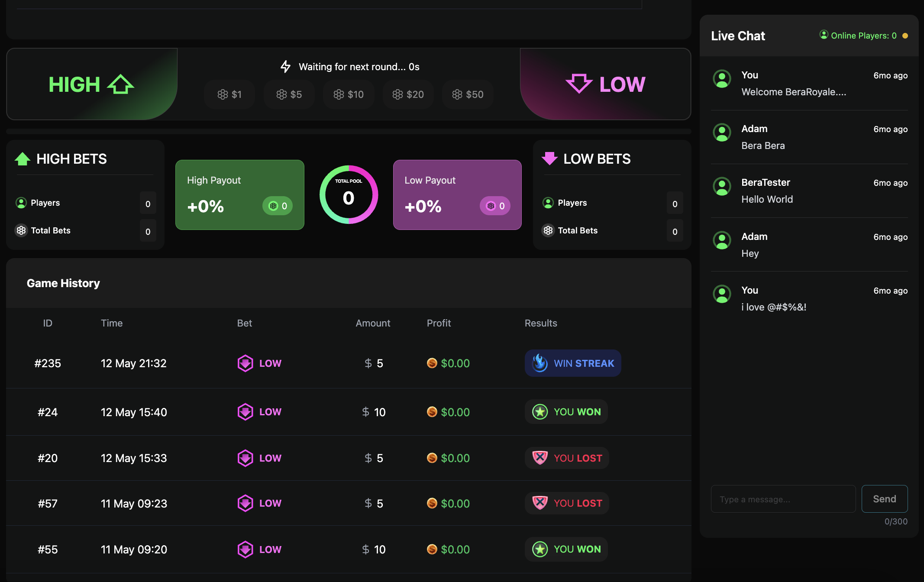Click the lightning bolt next to round timer
924x582 pixels.
point(285,66)
